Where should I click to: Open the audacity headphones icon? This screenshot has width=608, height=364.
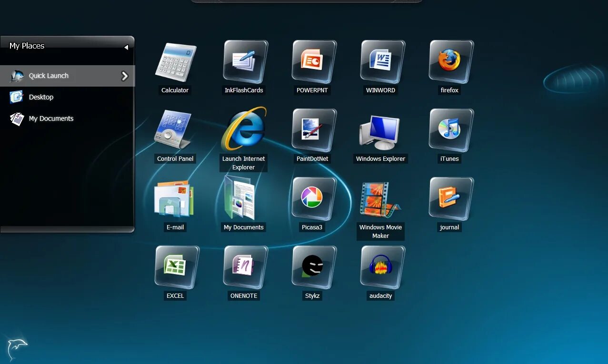(x=383, y=267)
